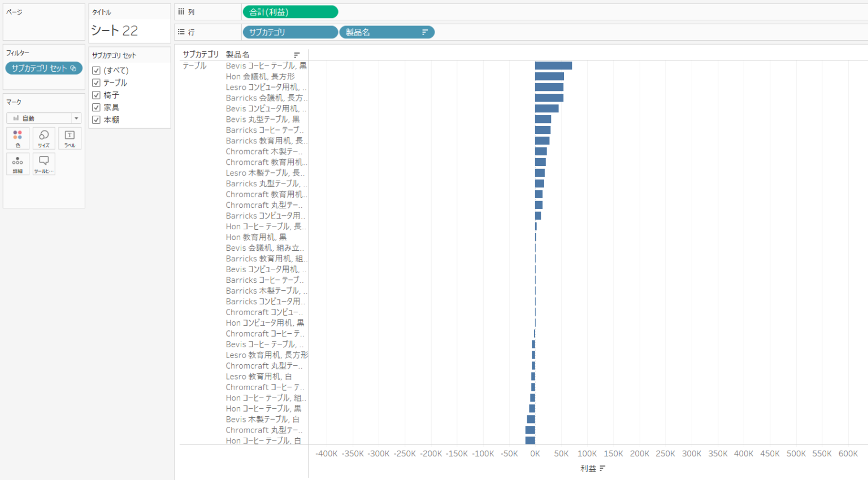Toggle the 本棚 filter checkbox
The image size is (868, 480).
96,120
